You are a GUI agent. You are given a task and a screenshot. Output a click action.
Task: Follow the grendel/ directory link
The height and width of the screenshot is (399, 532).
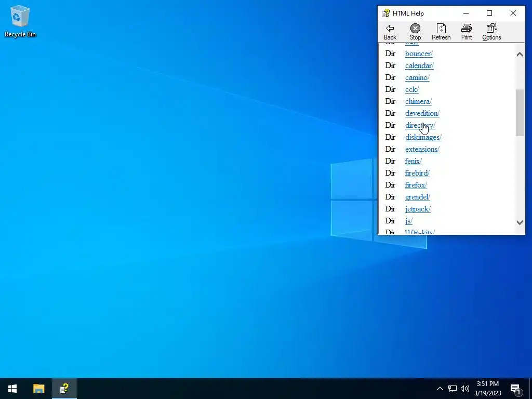(x=418, y=197)
